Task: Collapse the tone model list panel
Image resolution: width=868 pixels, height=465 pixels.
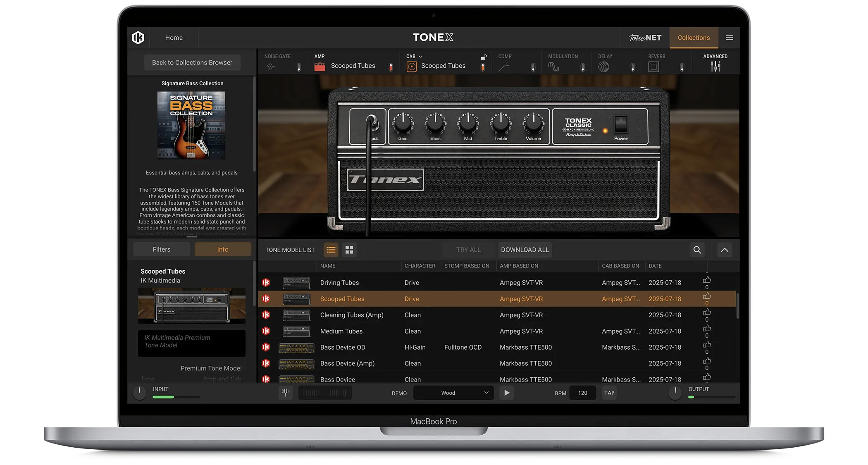Action: (725, 250)
